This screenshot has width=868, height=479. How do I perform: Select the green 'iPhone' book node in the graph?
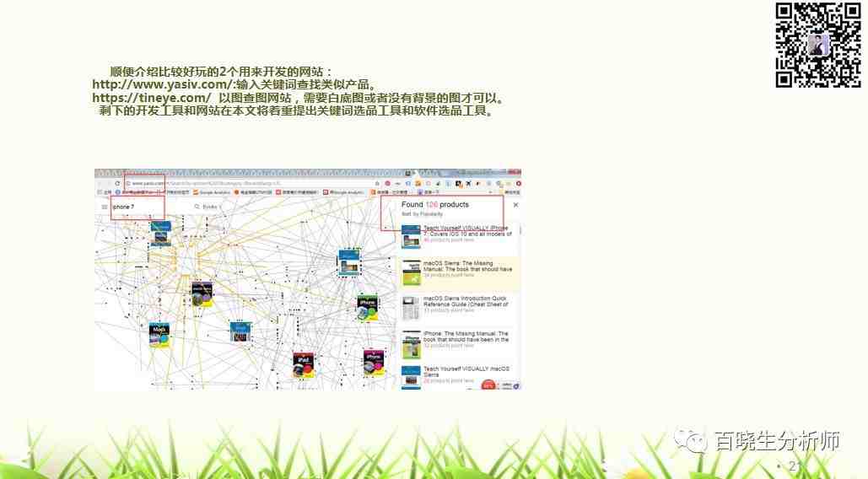pyautogui.click(x=367, y=309)
